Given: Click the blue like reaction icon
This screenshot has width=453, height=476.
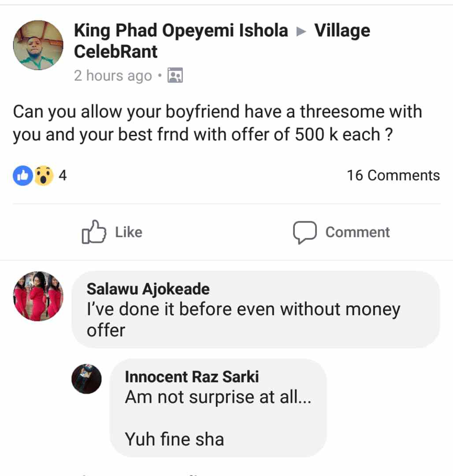Looking at the screenshot, I should [23, 175].
